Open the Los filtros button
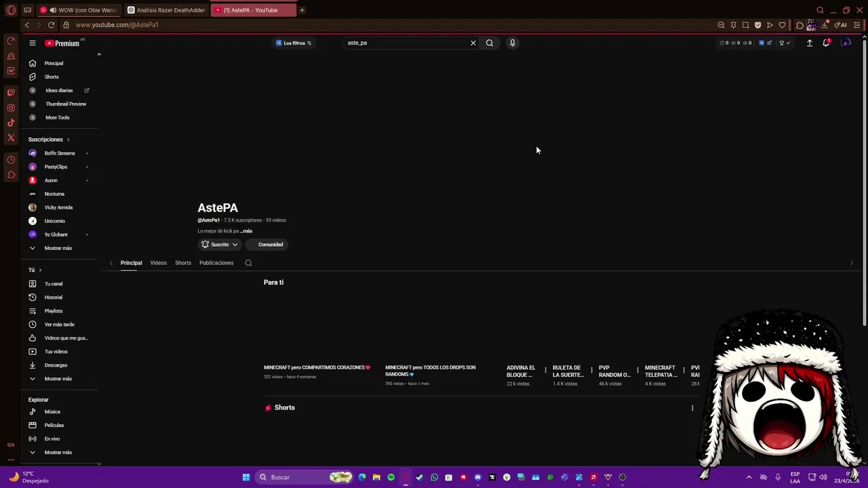The image size is (868, 488). [x=294, y=43]
